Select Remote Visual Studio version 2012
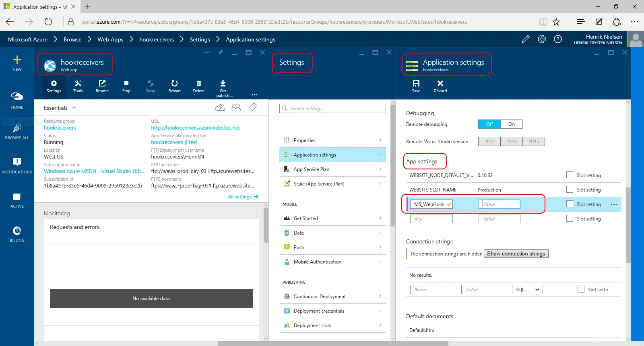Viewport: 644px width, 346px height. (x=489, y=142)
